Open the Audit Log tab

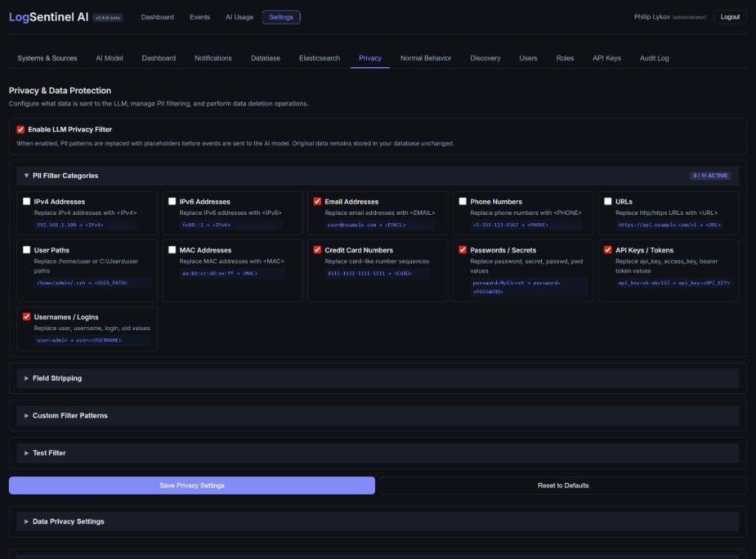coord(654,58)
